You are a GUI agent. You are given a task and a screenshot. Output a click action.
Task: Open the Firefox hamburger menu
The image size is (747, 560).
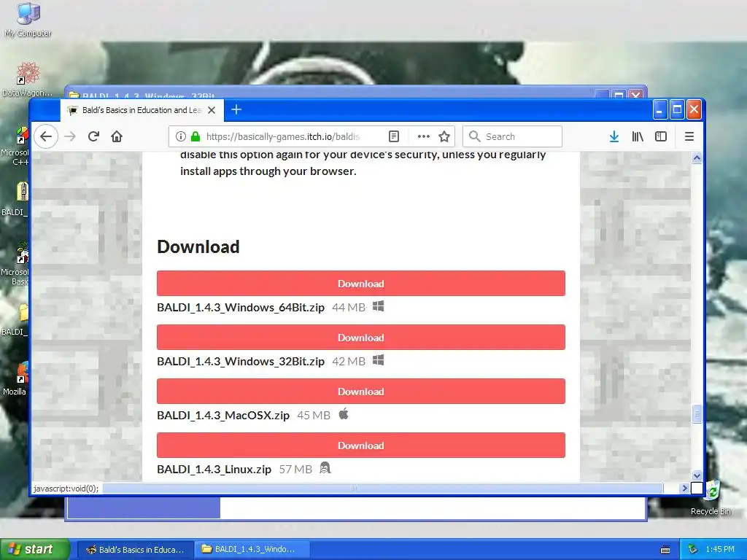pos(689,136)
